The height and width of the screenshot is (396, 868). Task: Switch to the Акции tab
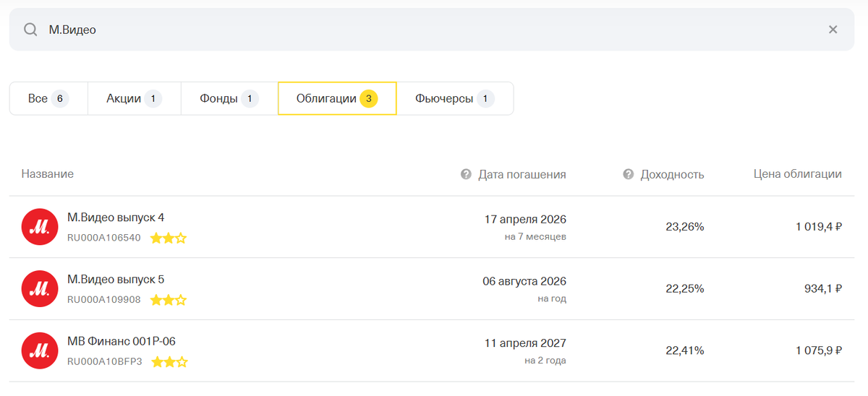[x=134, y=98]
